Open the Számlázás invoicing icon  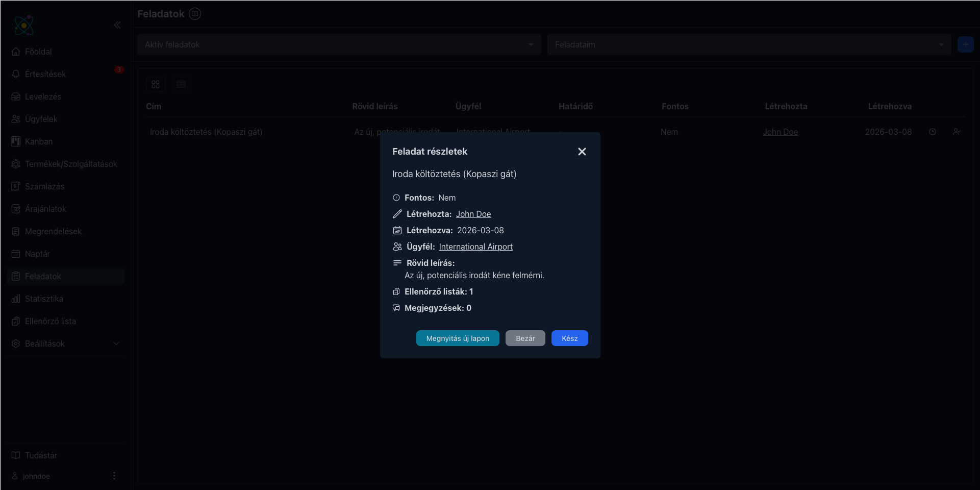[x=15, y=186]
